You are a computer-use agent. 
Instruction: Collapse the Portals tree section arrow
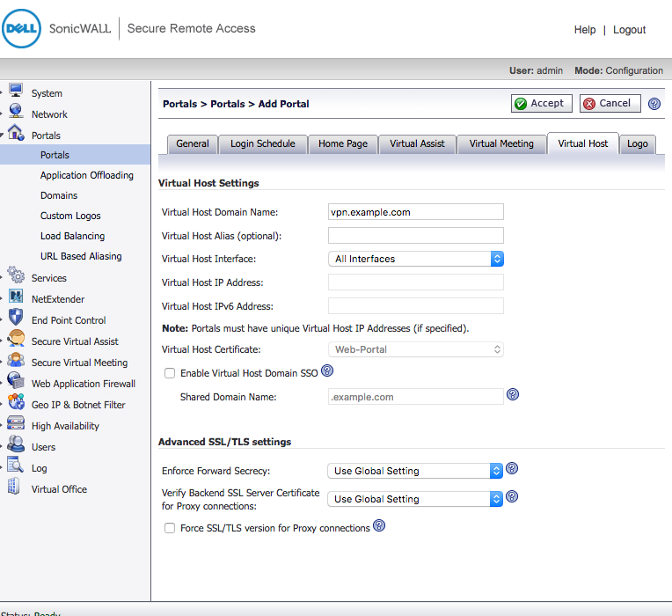pyautogui.click(x=2, y=136)
